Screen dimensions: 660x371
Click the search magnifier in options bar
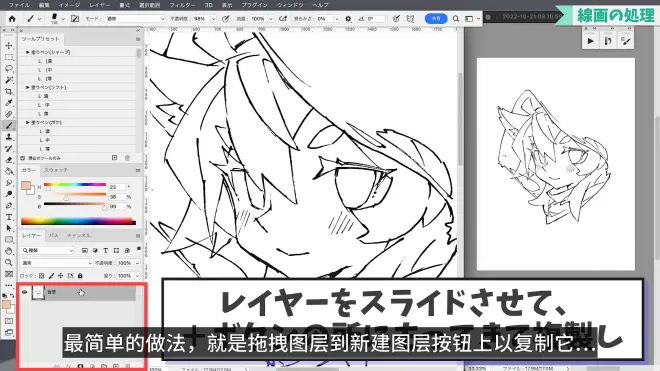(456, 19)
